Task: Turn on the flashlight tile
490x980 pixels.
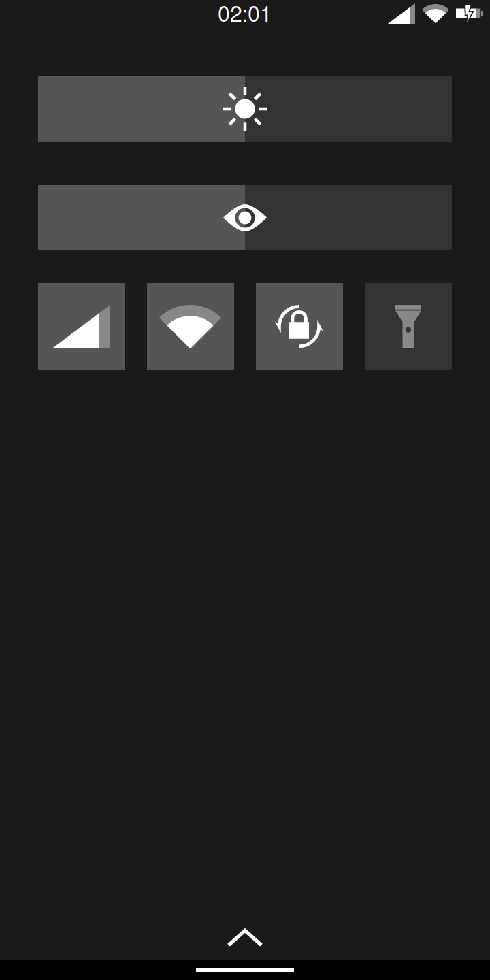Action: [408, 327]
